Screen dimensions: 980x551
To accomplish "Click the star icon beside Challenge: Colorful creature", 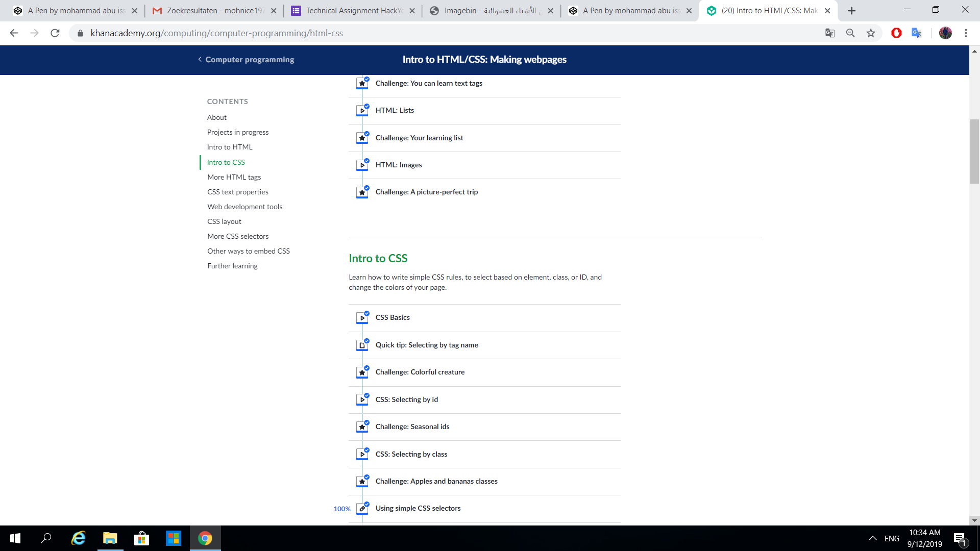I will tap(362, 372).
